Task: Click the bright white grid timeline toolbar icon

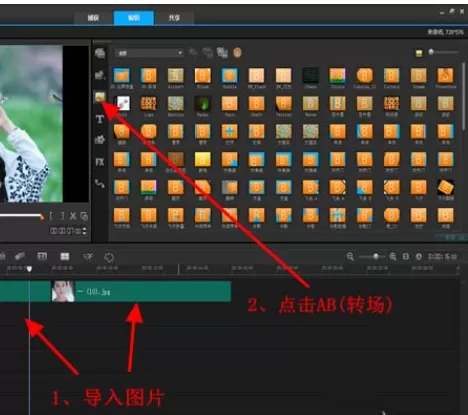Action: [x=65, y=256]
